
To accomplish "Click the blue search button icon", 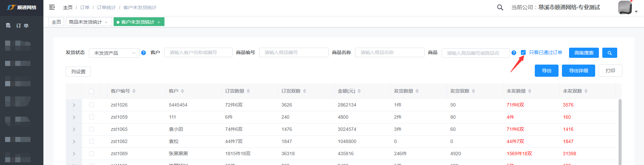I will pyautogui.click(x=609, y=53).
